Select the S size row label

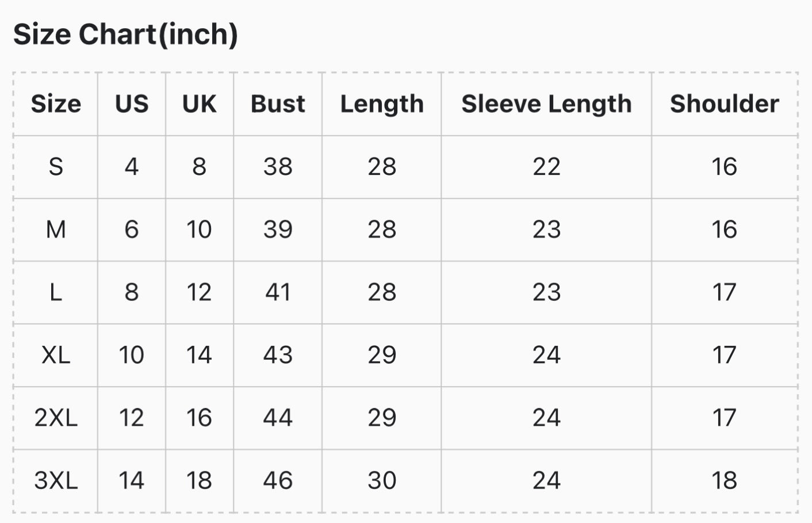(x=56, y=167)
